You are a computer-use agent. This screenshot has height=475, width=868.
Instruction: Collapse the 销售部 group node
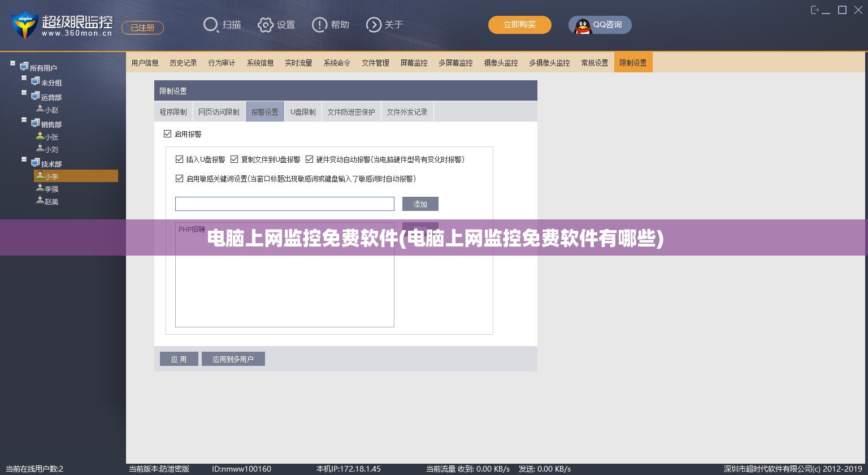click(24, 120)
